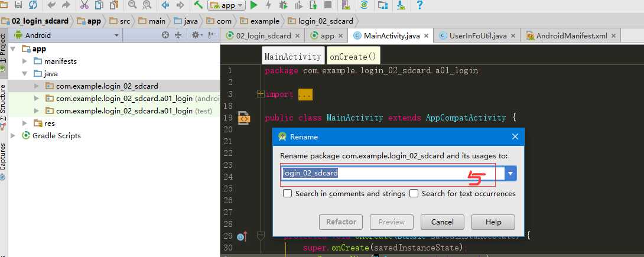Collapse the java folder node
The height and width of the screenshot is (257, 644).
click(25, 74)
